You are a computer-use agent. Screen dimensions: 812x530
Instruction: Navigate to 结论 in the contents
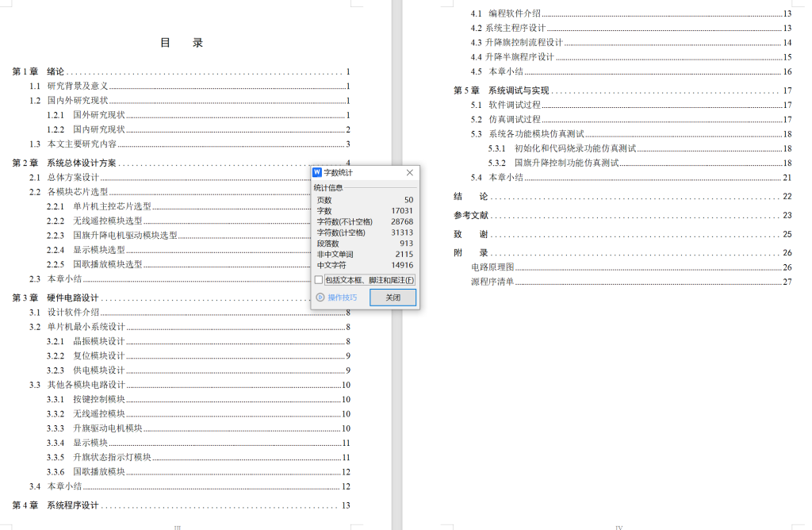coord(469,194)
